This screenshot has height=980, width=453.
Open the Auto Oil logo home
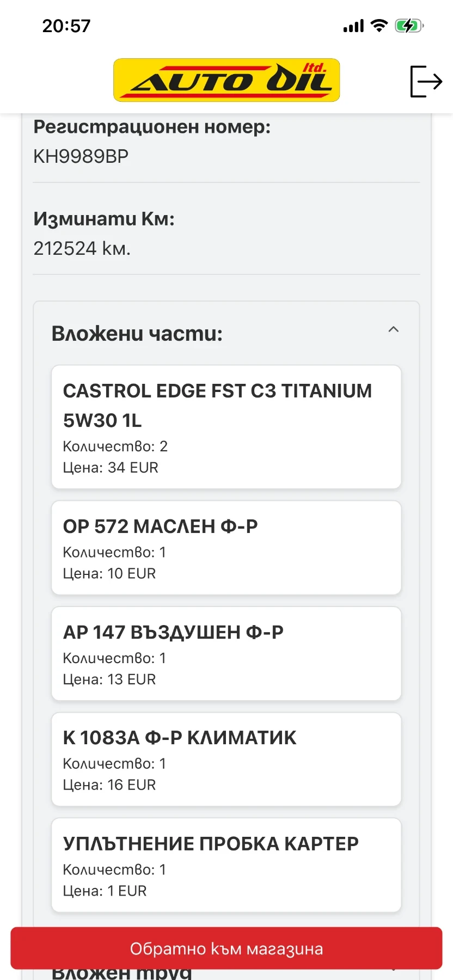[226, 80]
